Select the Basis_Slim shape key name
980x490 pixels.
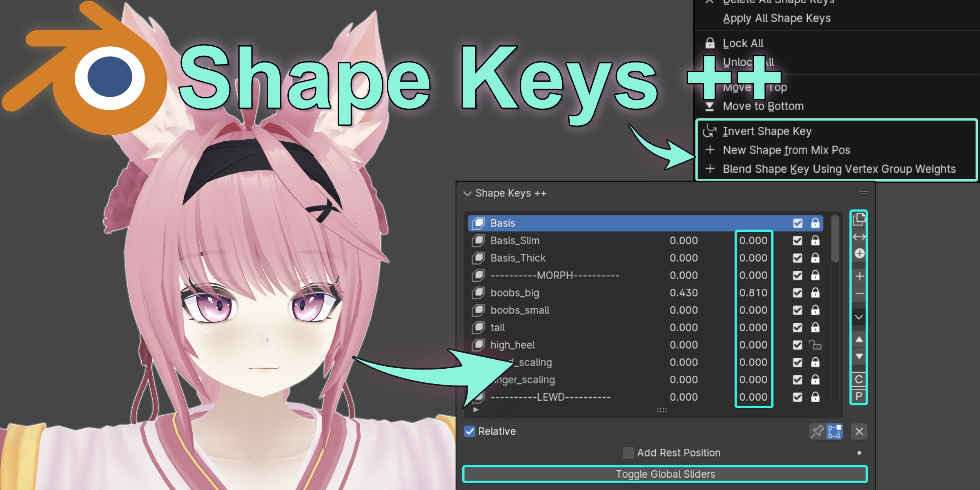pos(515,241)
